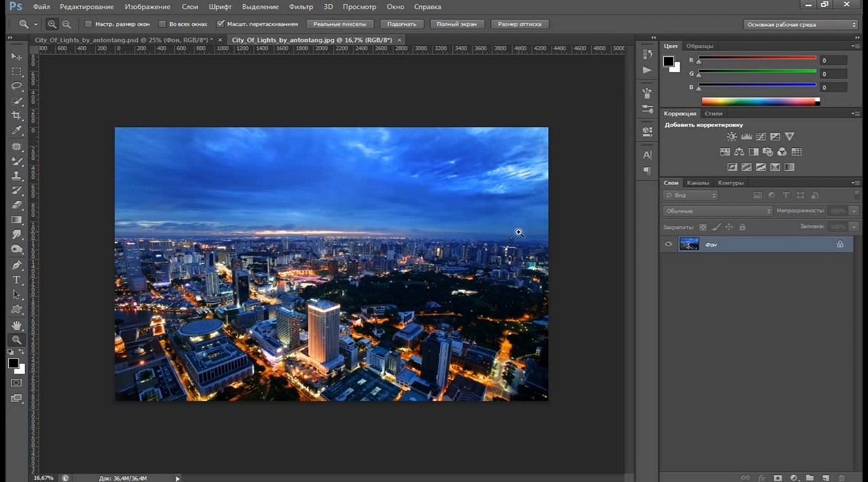Viewport: 868px width, 482px height.
Task: Select the Zoom tool in the toolbox
Action: pyautogui.click(x=17, y=340)
